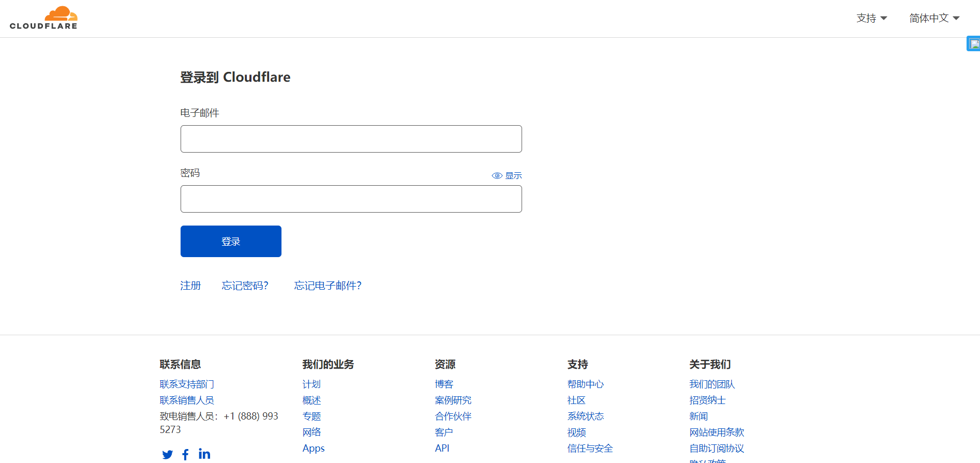
Task: Click the blue 登录 button
Action: coord(231,241)
